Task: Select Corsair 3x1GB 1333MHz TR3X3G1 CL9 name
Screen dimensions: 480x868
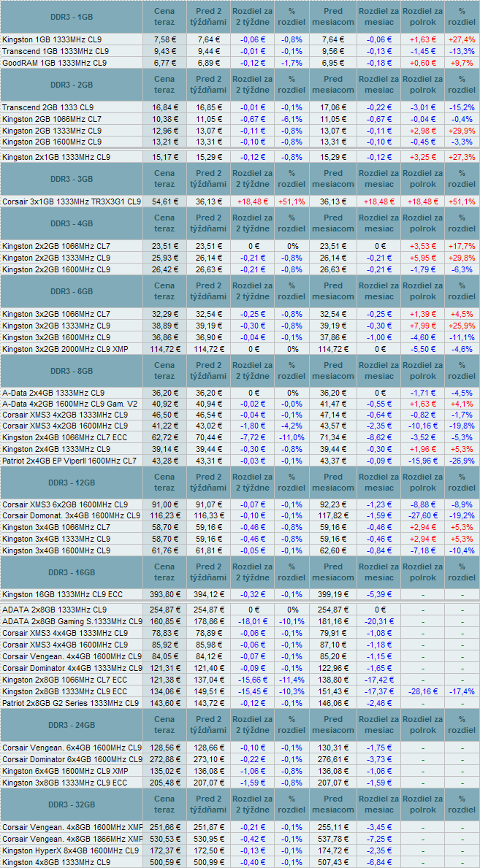Action: [x=72, y=201]
